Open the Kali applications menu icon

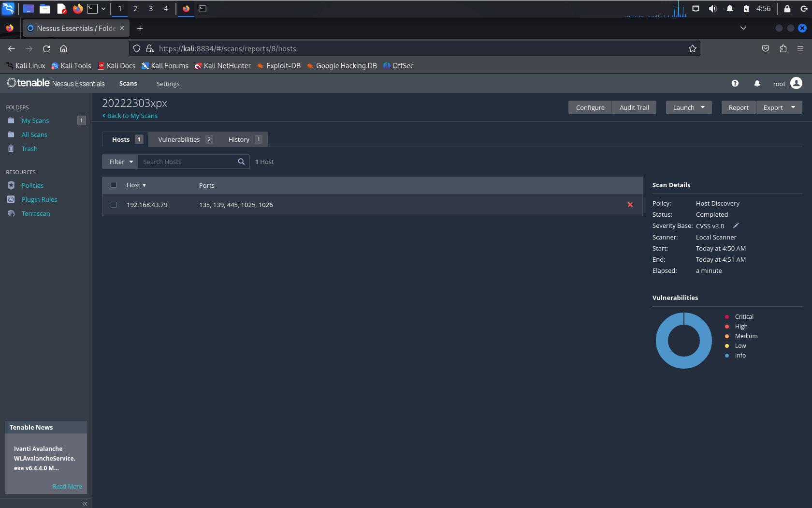[x=8, y=9]
